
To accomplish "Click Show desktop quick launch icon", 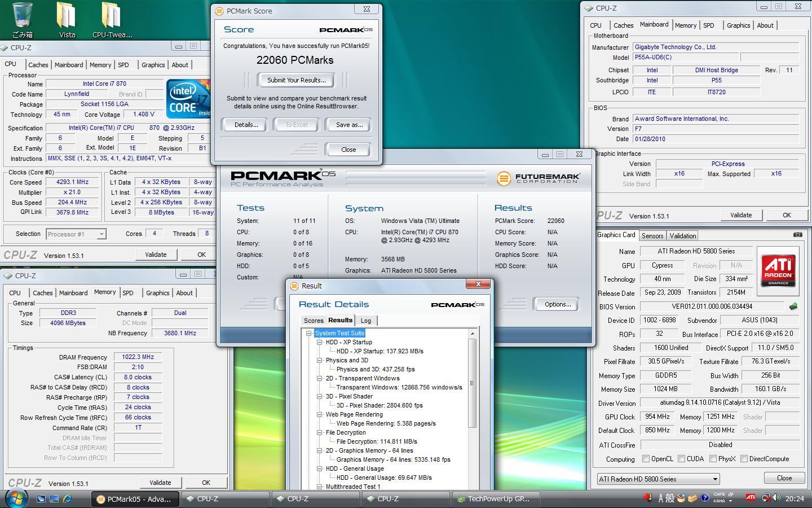I will pyautogui.click(x=54, y=498).
